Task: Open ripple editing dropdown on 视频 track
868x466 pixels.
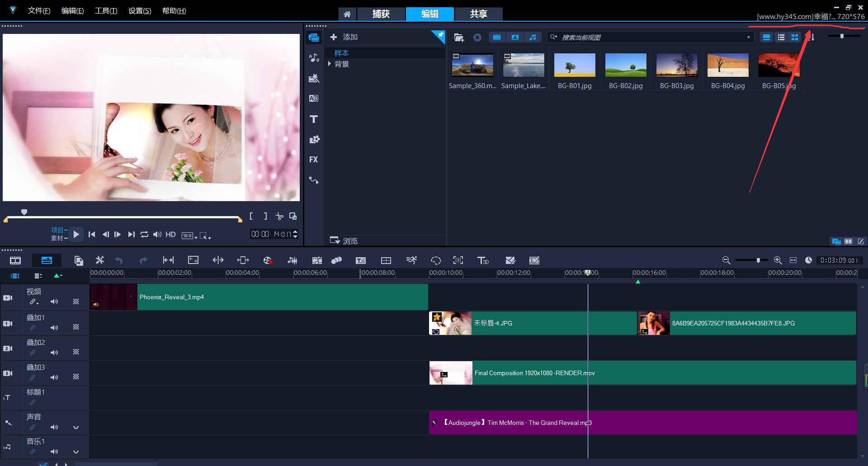Action: pos(34,302)
